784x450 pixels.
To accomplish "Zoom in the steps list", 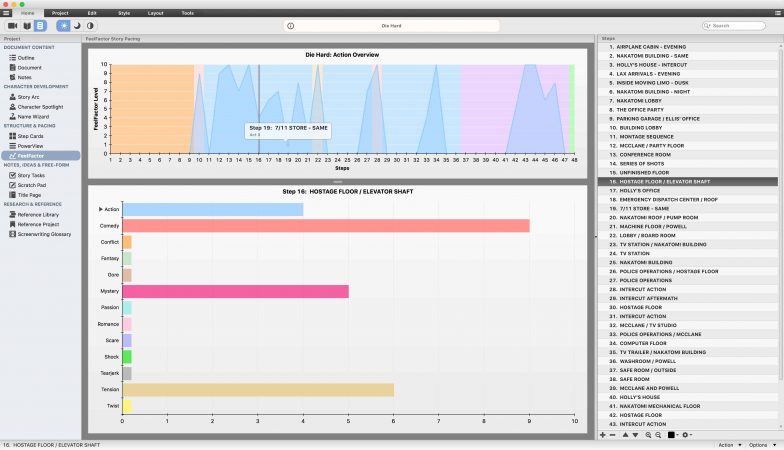I will pos(648,435).
